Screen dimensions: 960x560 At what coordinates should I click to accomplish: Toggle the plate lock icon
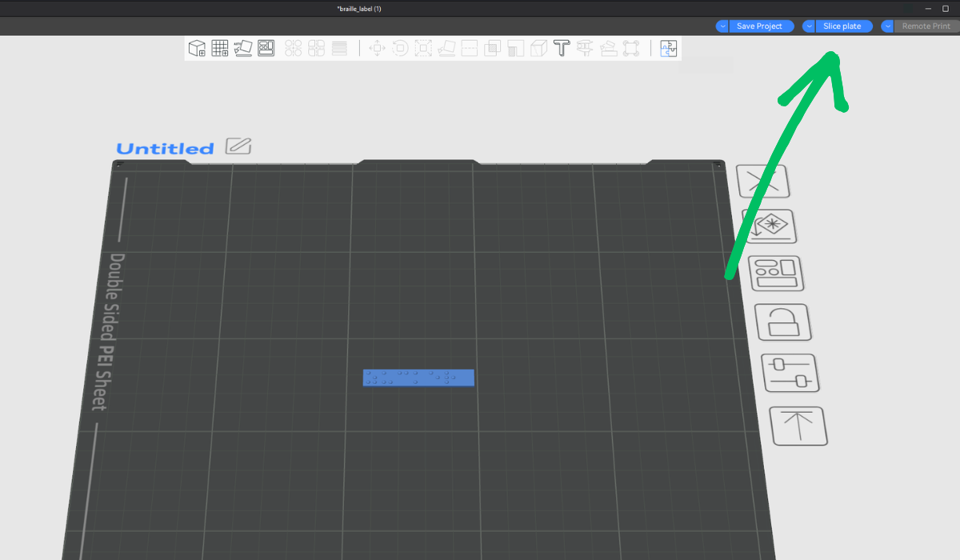[x=782, y=322]
